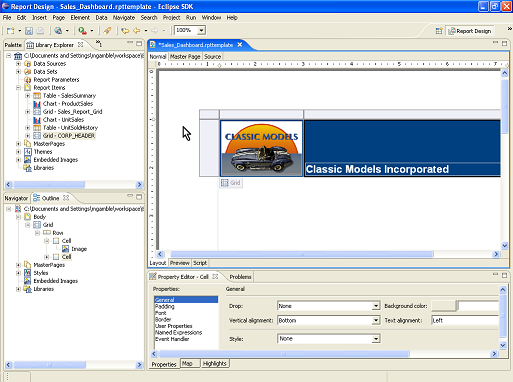Select Border in Properties list
This screenshot has width=513, height=382.
(163, 319)
